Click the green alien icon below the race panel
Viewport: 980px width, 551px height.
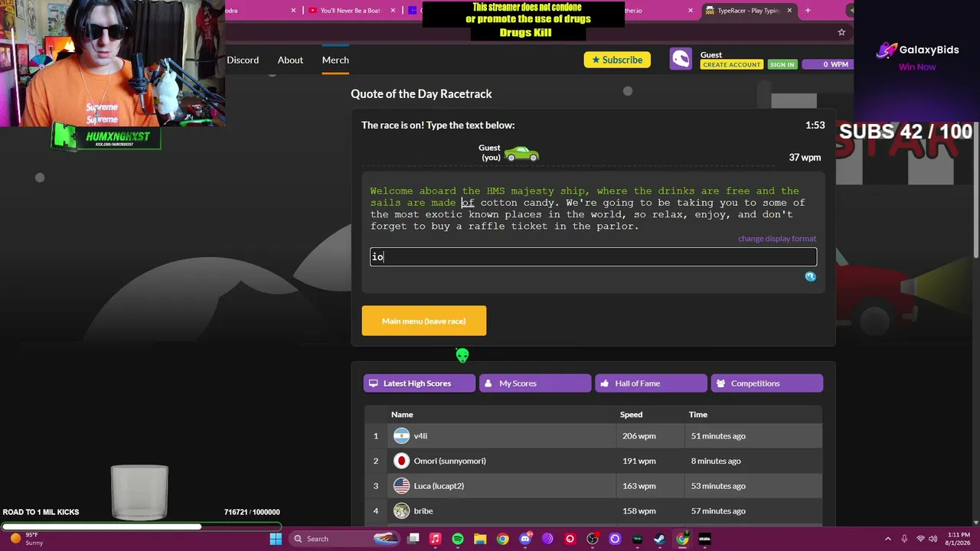pyautogui.click(x=462, y=355)
